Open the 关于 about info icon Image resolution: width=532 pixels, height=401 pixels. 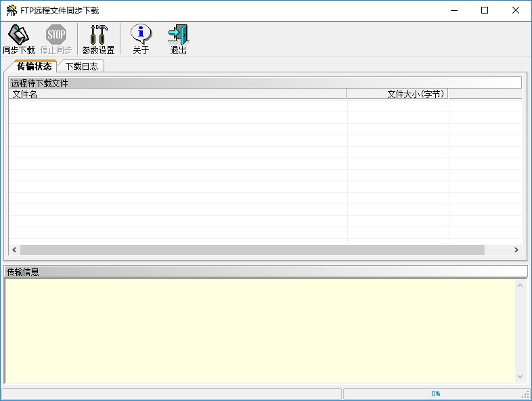pos(141,39)
